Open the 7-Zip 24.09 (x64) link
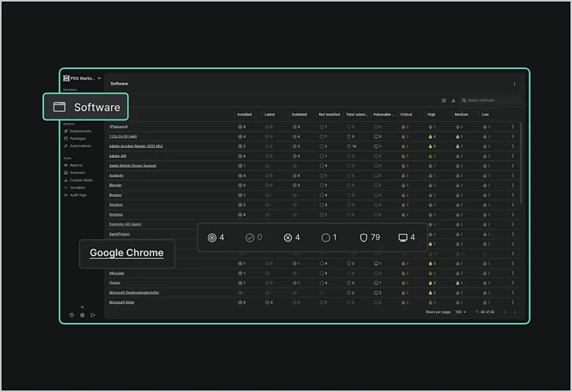Screen dimensions: 572x392 coord(123,137)
